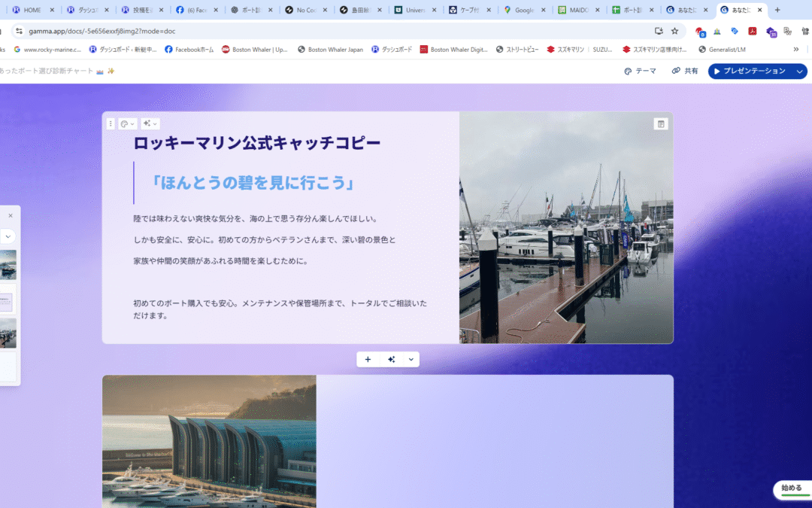Viewport: 812px width, 508px height.
Task: Expand the side panel view dropdown
Action: (x=8, y=236)
